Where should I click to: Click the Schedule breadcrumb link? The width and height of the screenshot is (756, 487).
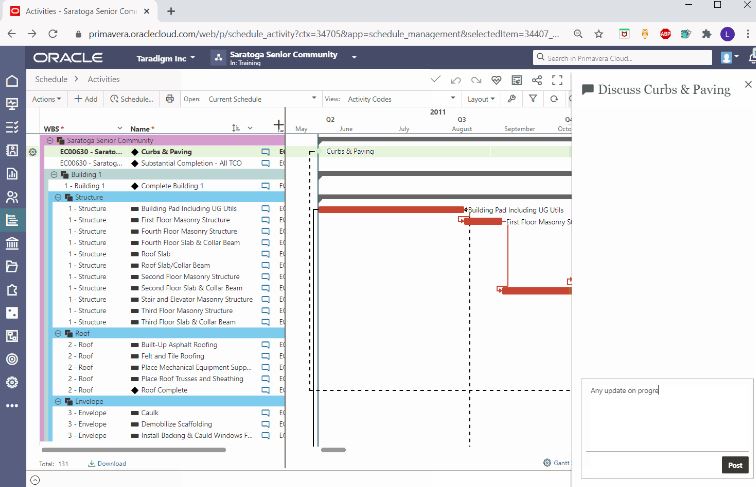pos(51,79)
